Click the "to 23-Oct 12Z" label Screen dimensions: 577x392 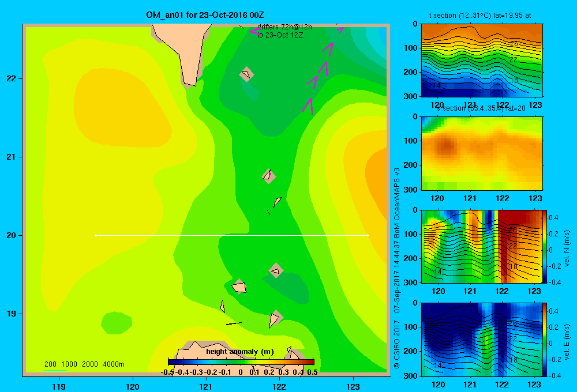pos(280,35)
